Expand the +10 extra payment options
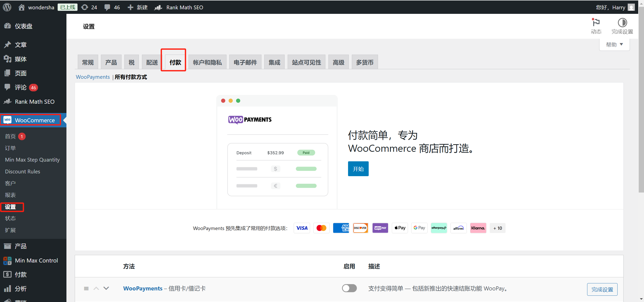 [498, 228]
